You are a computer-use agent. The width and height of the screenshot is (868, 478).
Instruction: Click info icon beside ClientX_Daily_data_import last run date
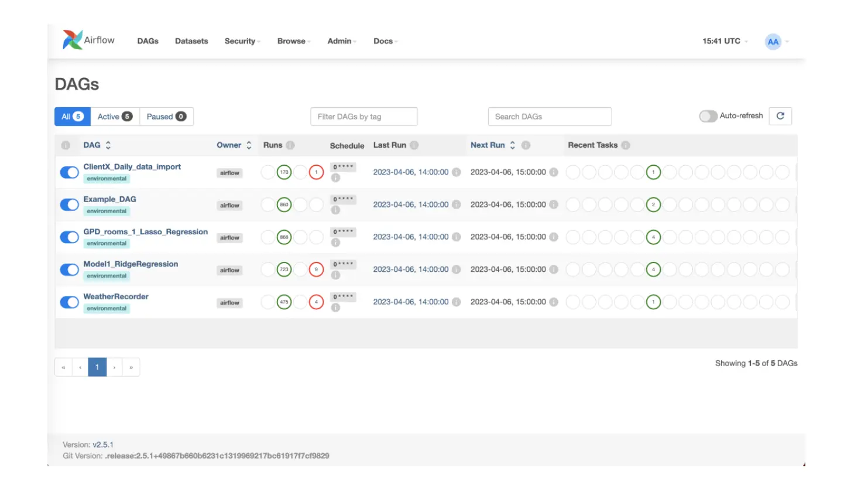(x=457, y=172)
